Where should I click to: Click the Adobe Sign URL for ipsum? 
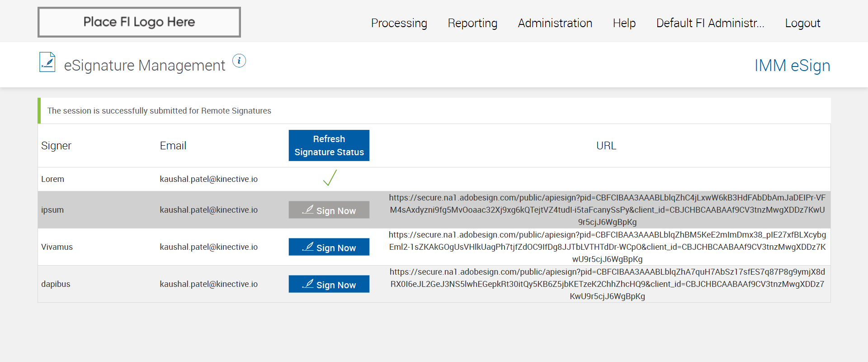coord(607,210)
